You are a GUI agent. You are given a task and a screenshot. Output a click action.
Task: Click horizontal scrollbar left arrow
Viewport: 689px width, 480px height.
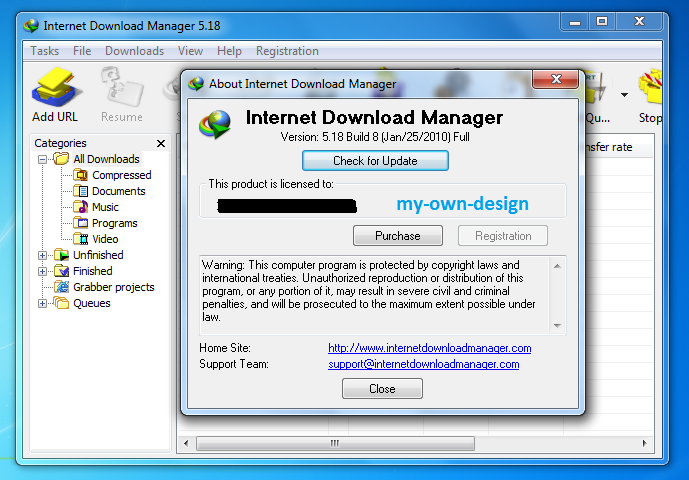[186, 443]
